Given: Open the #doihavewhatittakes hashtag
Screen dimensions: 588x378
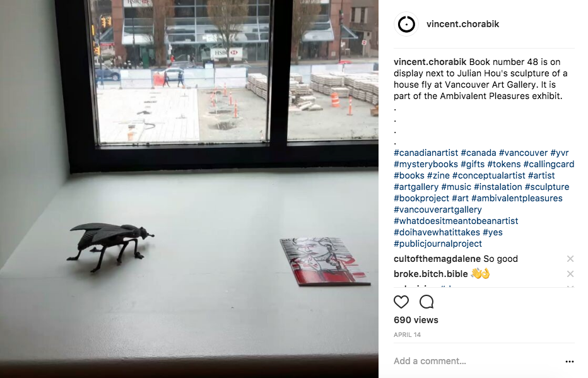Looking at the screenshot, I should pos(437,232).
